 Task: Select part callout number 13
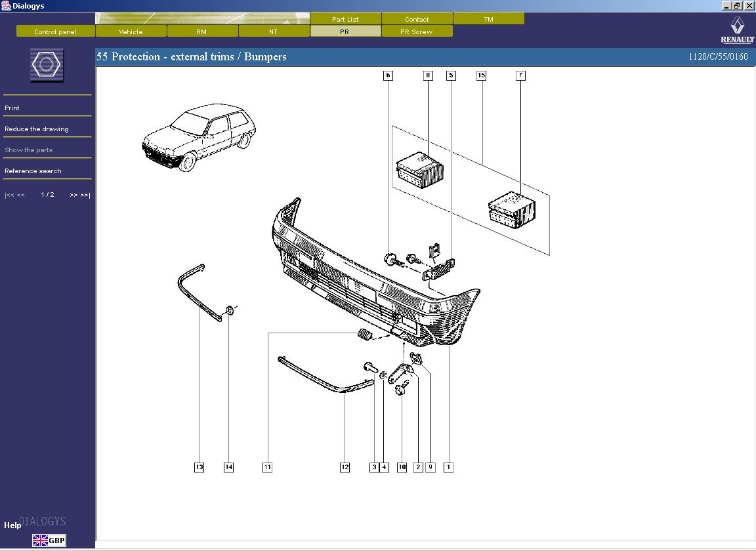point(199,467)
